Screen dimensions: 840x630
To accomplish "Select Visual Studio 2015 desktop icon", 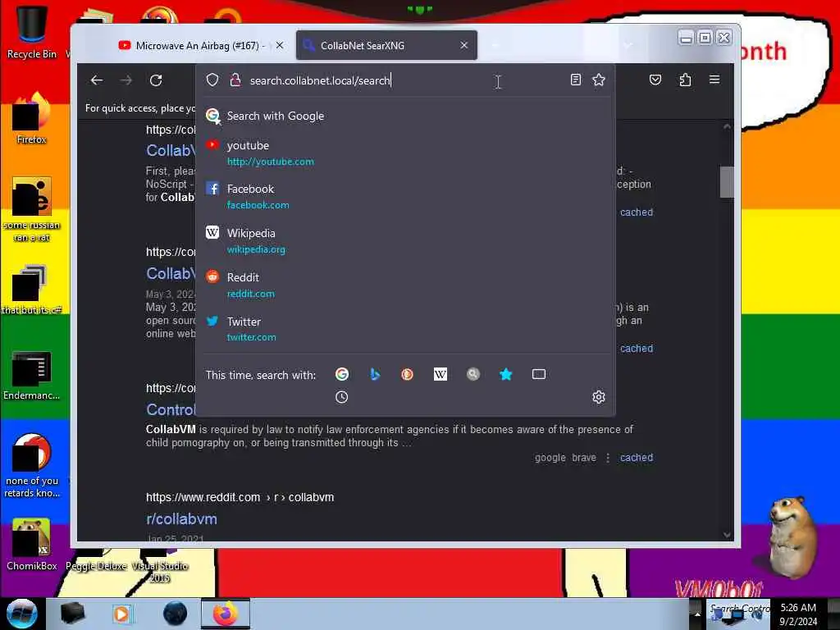I will [x=160, y=566].
